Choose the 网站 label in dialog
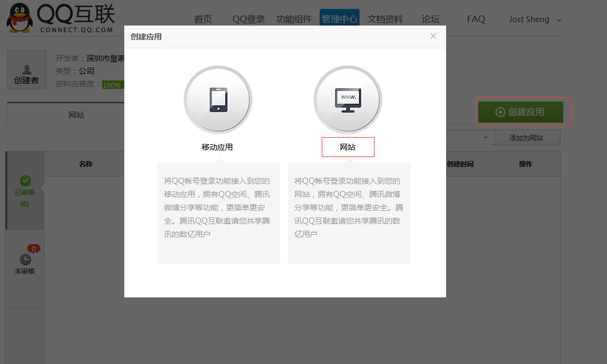The height and width of the screenshot is (364, 607). pyautogui.click(x=348, y=147)
